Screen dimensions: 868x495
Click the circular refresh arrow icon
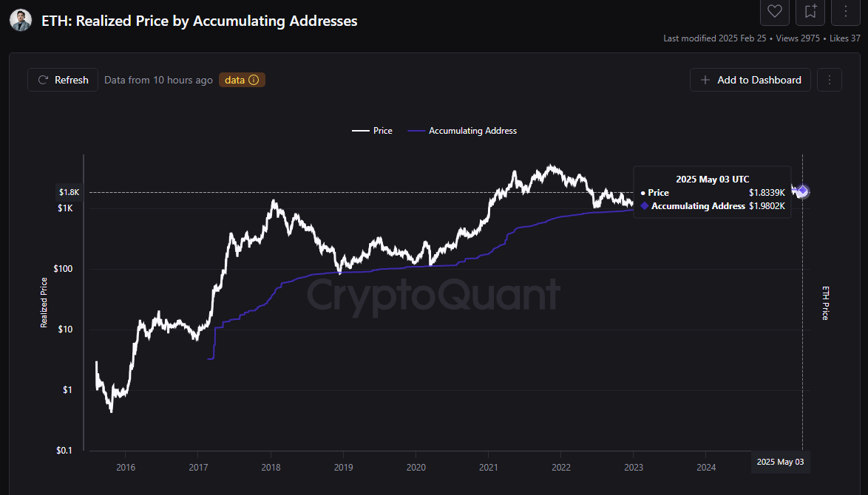pyautogui.click(x=44, y=79)
